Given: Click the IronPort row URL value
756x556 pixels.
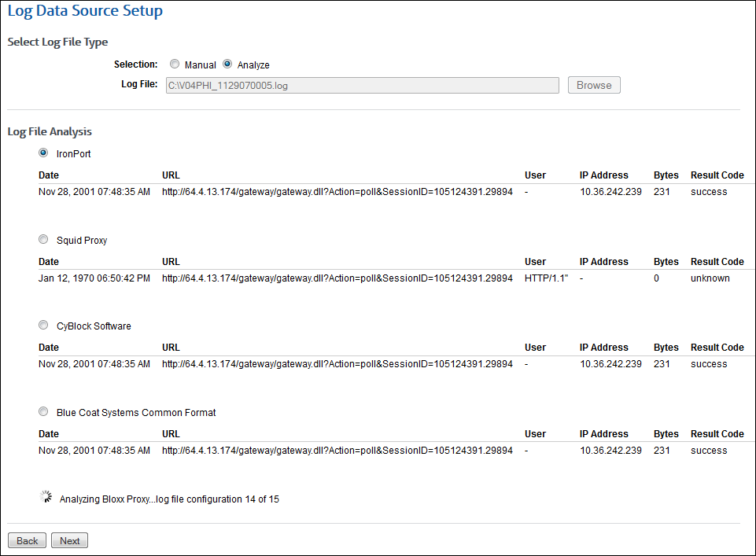Looking at the screenshot, I should [337, 192].
